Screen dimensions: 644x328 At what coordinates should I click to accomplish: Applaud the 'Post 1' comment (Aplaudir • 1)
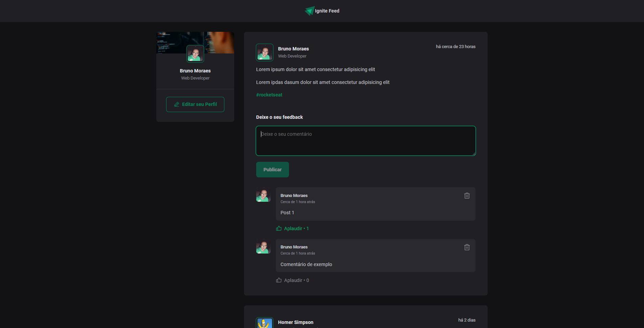click(x=292, y=228)
